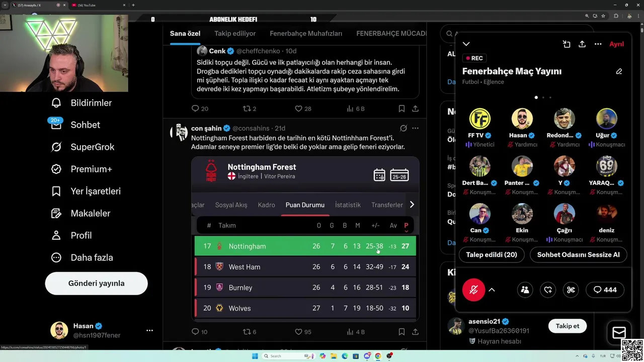Open Grok icon on con şahin's post

click(403, 128)
